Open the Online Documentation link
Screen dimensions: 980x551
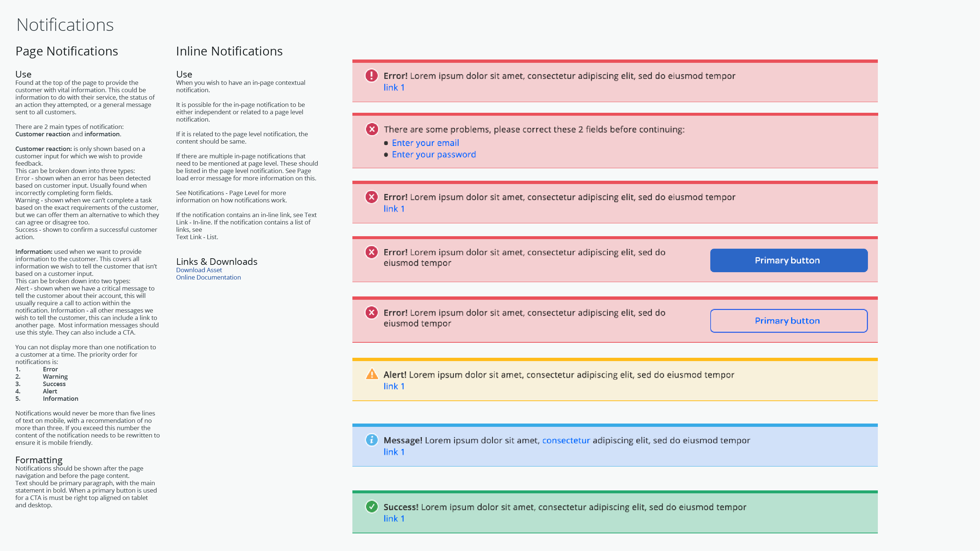point(208,277)
